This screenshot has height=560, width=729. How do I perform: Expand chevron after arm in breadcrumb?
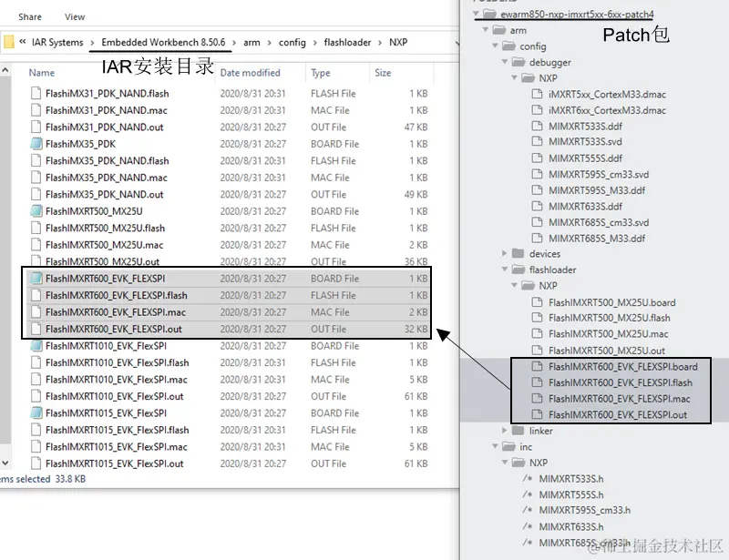tap(269, 43)
